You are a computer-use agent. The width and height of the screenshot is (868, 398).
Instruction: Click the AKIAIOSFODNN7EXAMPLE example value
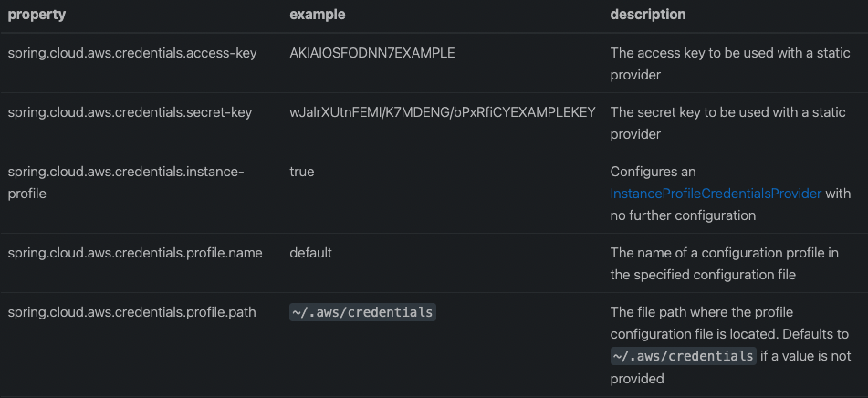[372, 53]
